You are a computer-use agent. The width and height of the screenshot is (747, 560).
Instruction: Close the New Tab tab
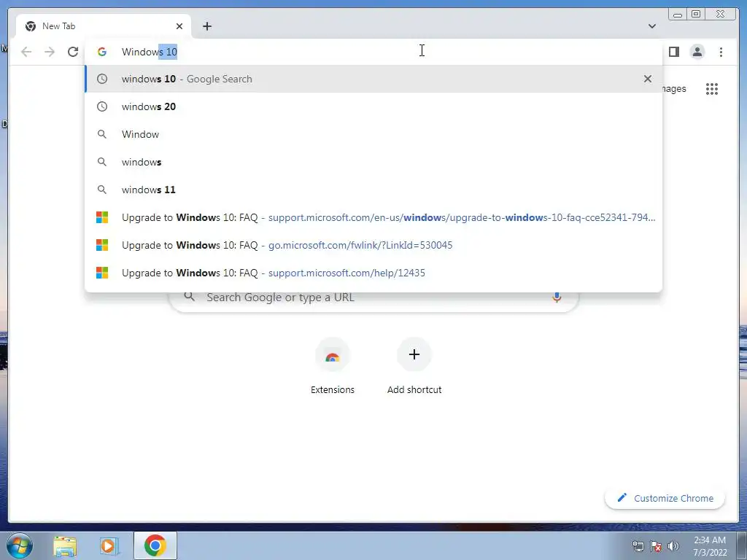click(179, 26)
